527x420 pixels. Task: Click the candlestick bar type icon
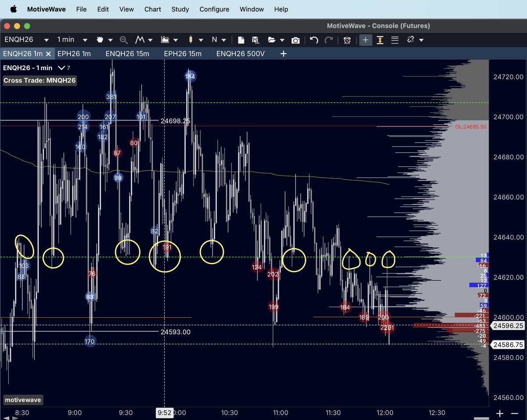click(x=191, y=39)
